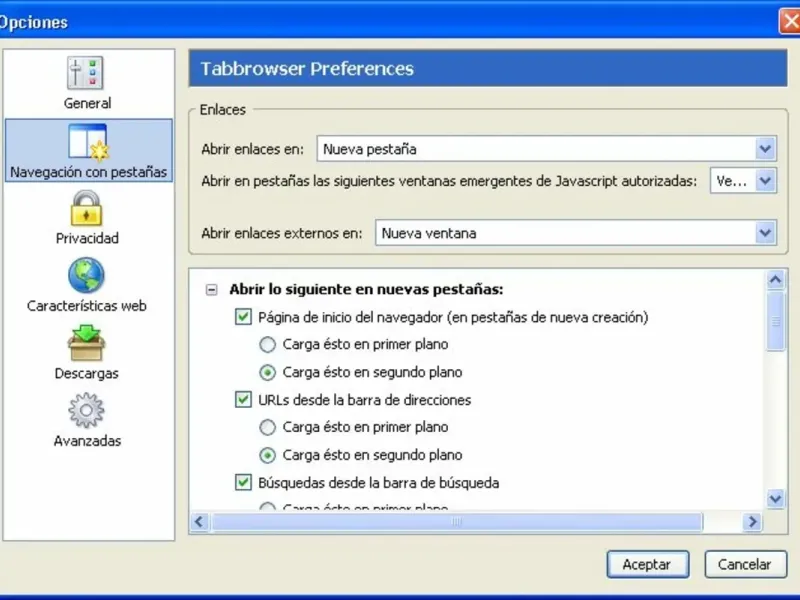Open the Avanzadas gear icon
Screen dimensions: 800x600
[x=87, y=410]
